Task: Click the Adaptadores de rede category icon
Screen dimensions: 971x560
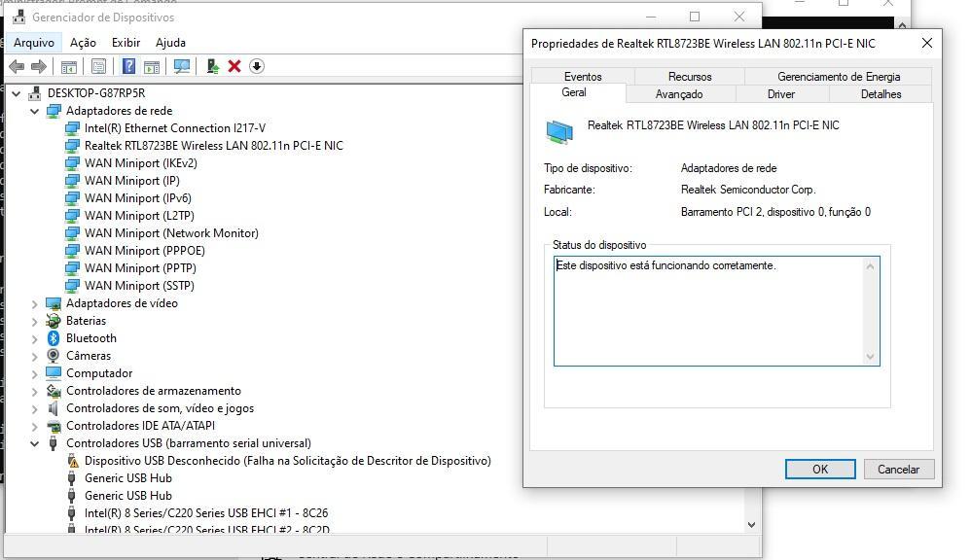Action: [54, 111]
